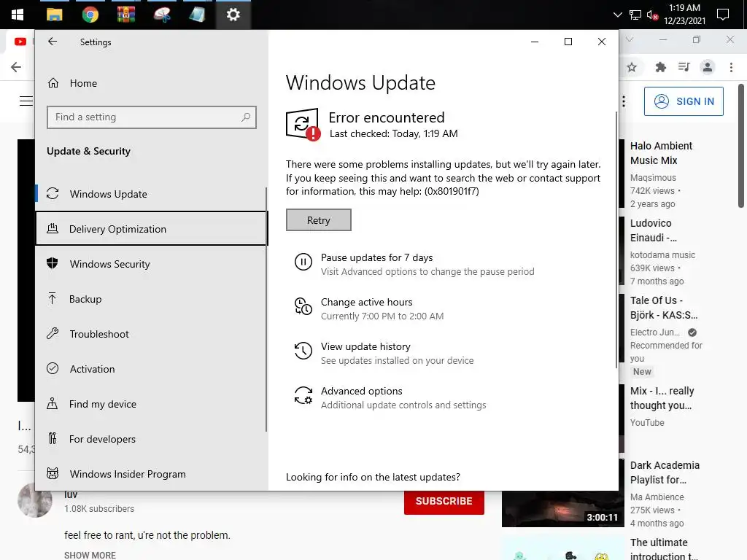Screen dimensions: 747x560
Task: Open Troubleshoot settings
Action: pyautogui.click(x=152, y=334)
